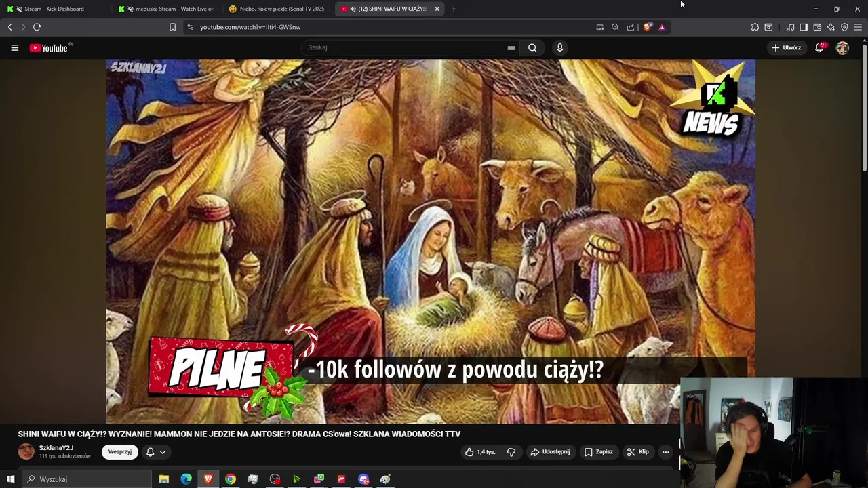Open a new browser tab

[x=454, y=9]
